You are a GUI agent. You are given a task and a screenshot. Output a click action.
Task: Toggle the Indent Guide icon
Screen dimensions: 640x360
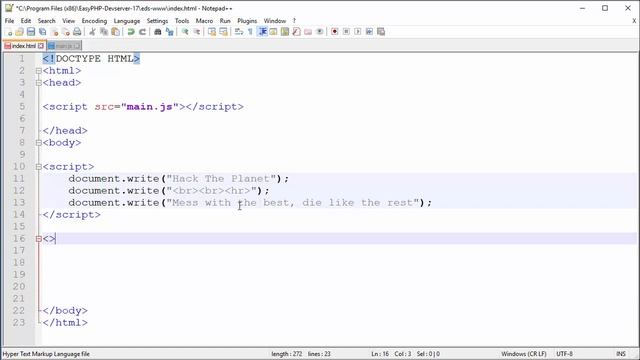(262, 32)
